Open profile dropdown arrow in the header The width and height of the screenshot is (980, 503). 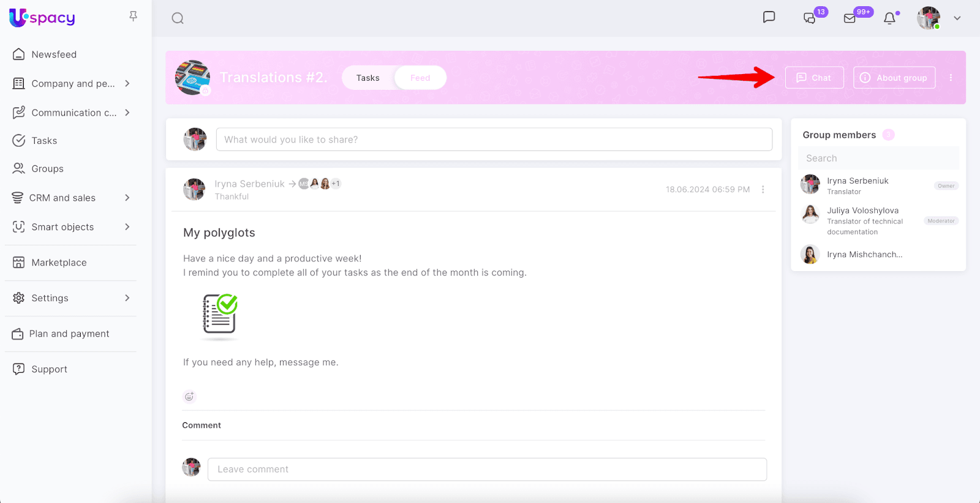(x=957, y=18)
